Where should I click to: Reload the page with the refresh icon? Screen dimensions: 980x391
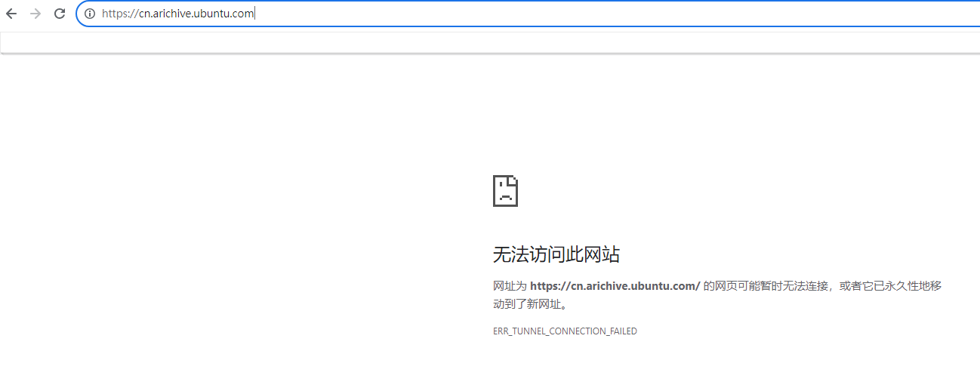(60, 14)
